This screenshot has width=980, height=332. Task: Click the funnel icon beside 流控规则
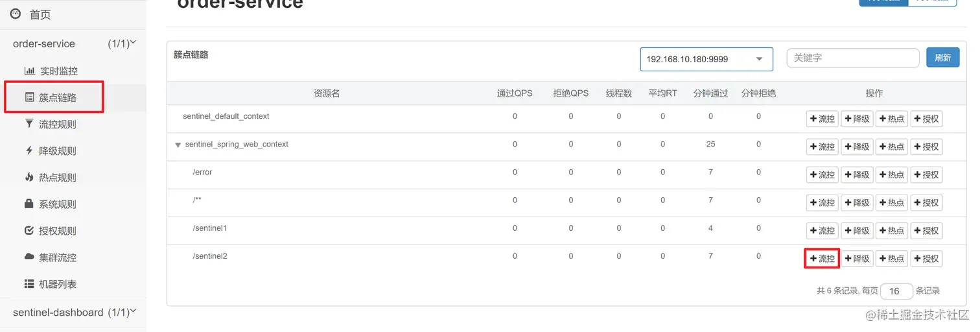tap(29, 123)
